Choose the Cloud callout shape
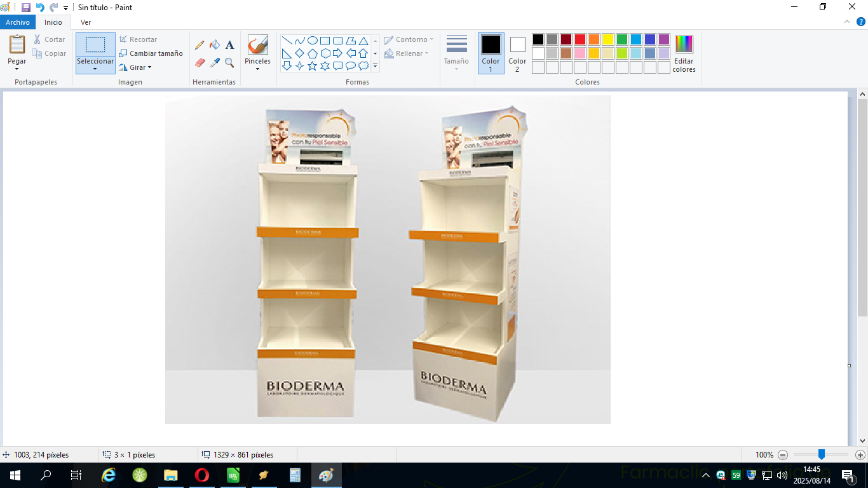 coord(363,66)
